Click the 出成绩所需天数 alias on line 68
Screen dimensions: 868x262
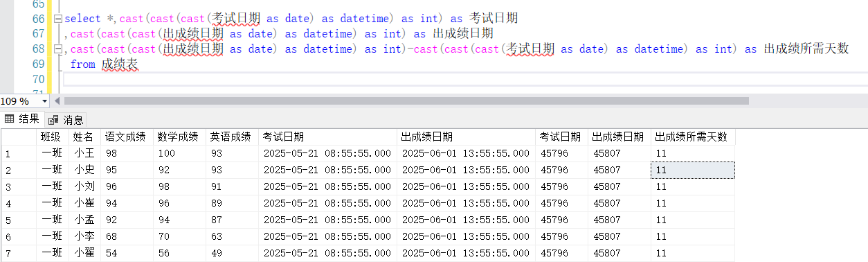pyautogui.click(x=806, y=49)
